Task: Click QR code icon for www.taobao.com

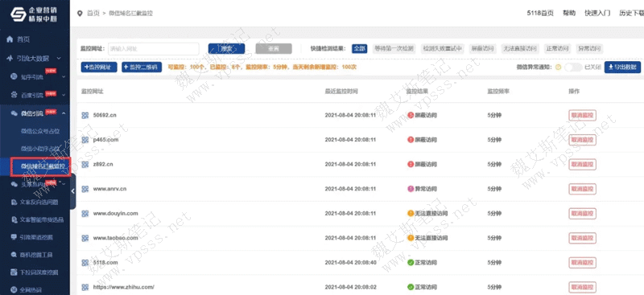Action: tap(85, 238)
